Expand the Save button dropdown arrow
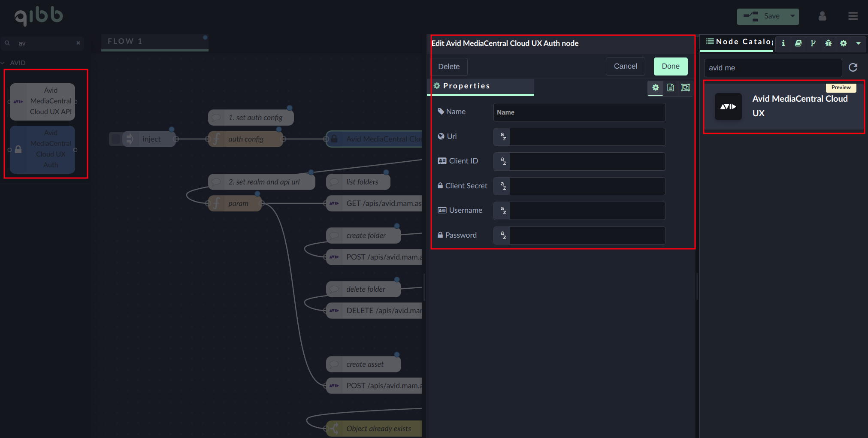This screenshot has width=868, height=438. point(792,16)
